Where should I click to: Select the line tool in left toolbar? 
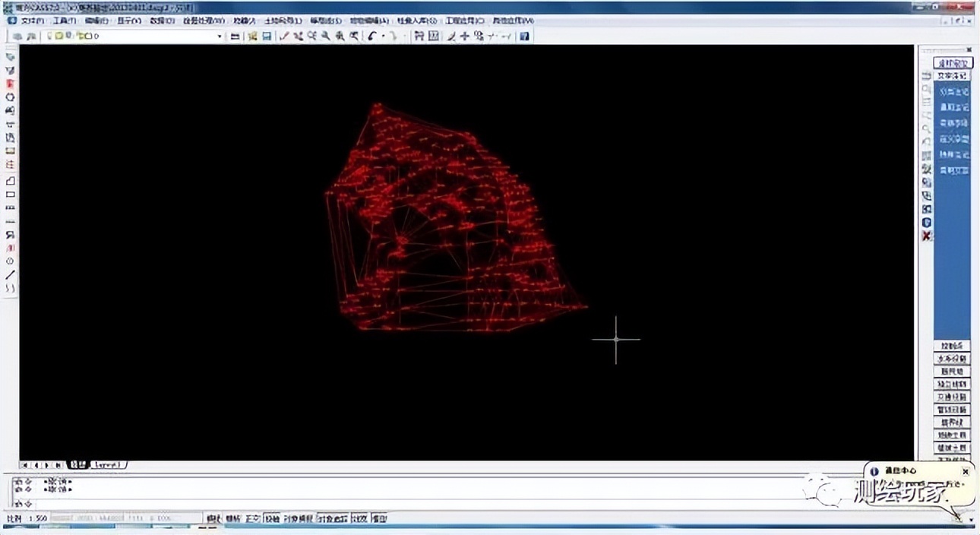click(x=11, y=275)
